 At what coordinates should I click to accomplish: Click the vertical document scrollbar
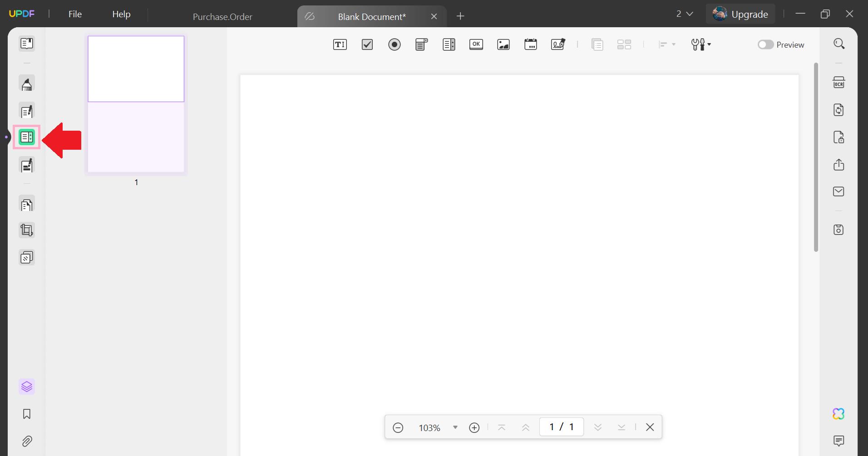[816, 157]
